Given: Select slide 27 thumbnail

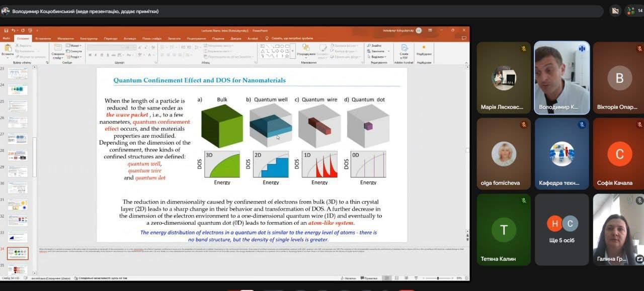Looking at the screenshot, I should coord(18,139).
